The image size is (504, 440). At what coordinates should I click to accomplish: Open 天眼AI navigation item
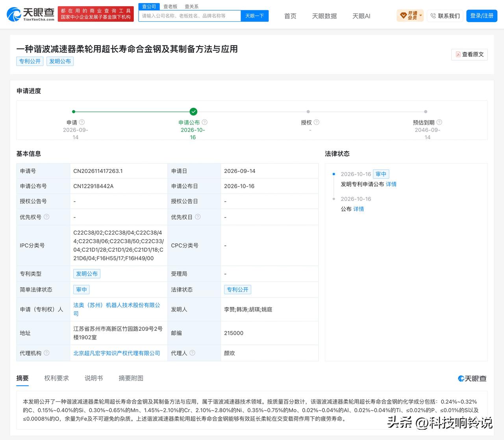(361, 16)
